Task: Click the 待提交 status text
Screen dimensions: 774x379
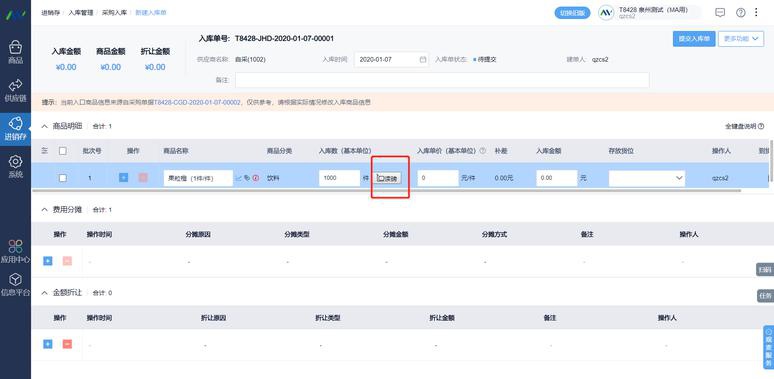Action: (487, 59)
